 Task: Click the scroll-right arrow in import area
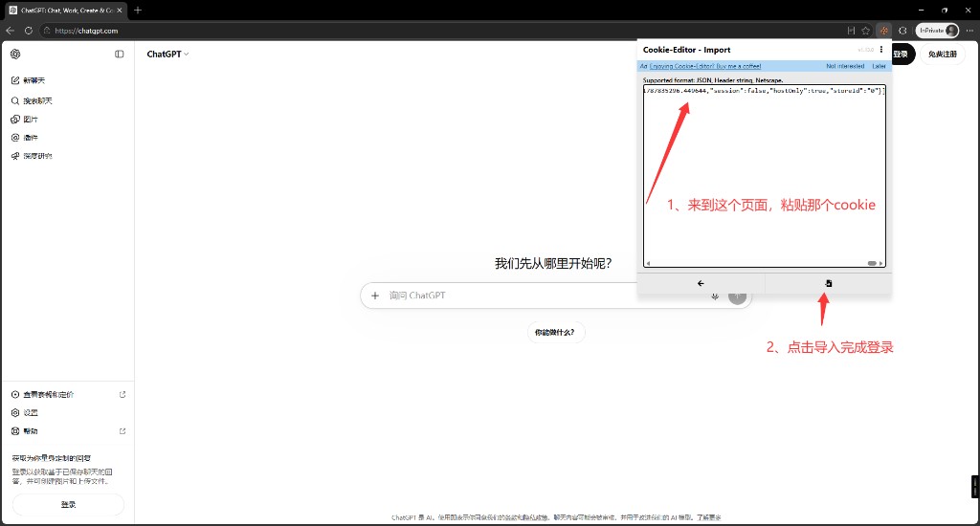pyautogui.click(x=881, y=264)
